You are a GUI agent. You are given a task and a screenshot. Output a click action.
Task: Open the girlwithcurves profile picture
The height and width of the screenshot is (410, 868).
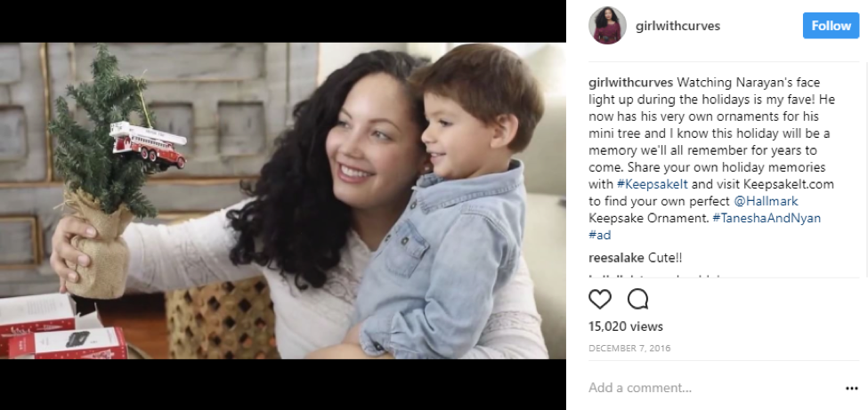point(607,26)
